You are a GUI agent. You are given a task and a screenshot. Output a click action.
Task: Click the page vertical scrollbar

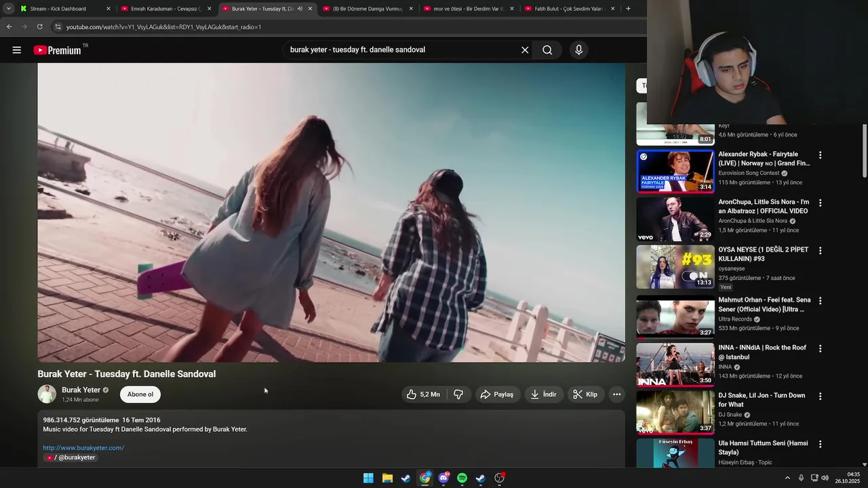tap(864, 150)
